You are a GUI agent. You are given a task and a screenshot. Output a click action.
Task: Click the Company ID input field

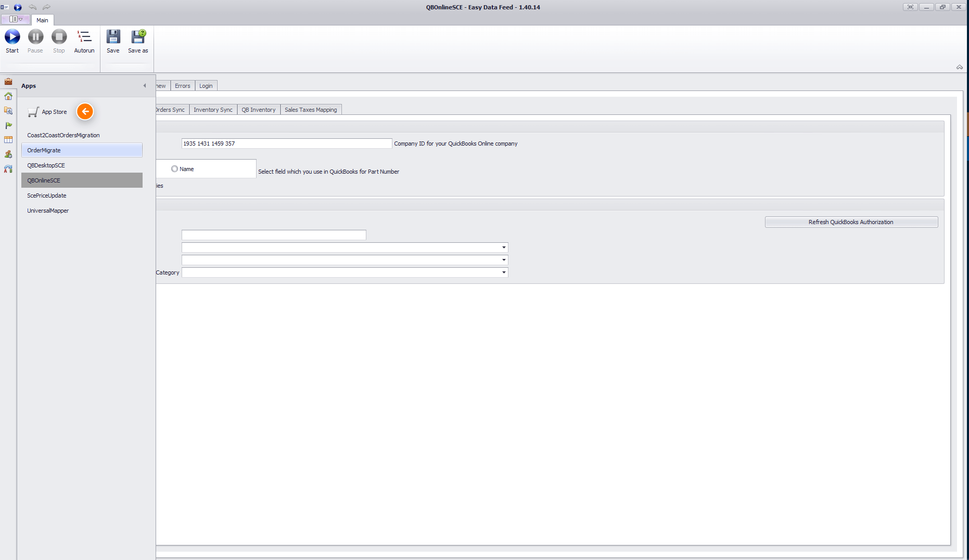tap(287, 144)
